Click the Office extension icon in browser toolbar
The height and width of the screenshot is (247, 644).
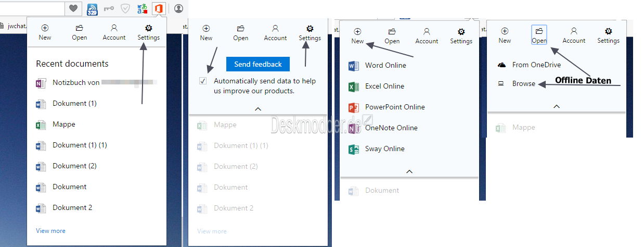pos(159,9)
